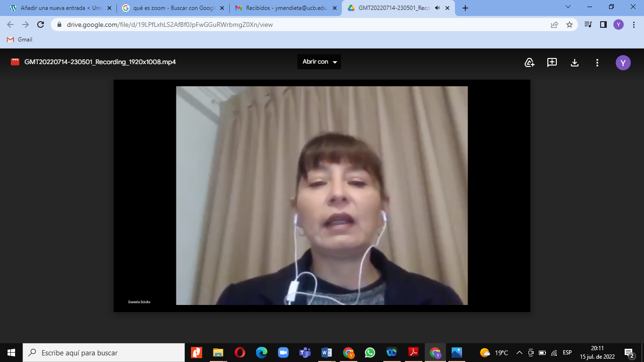Open Drive's three-dot more actions menu
The width and height of the screenshot is (644, 362).
tap(597, 62)
